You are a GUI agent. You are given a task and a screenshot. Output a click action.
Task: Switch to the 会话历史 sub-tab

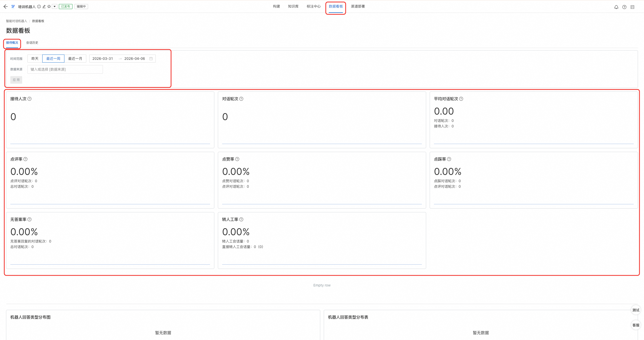click(32, 43)
